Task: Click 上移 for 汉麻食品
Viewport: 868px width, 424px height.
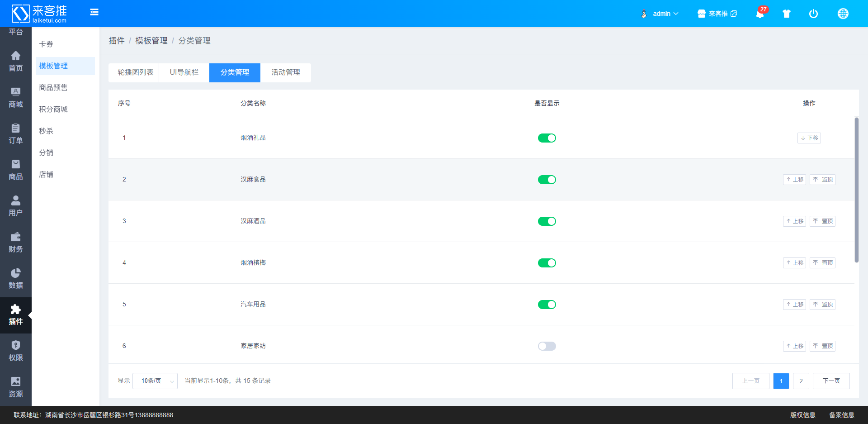Action: click(794, 180)
